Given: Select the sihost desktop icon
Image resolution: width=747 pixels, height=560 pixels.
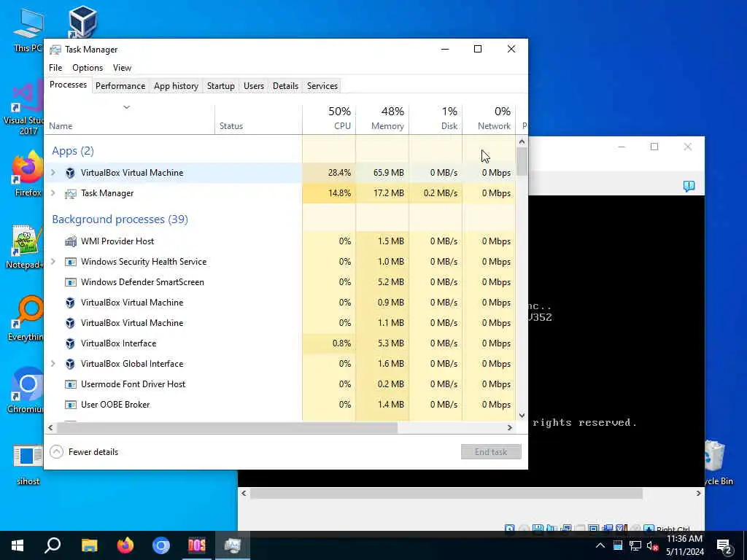Looking at the screenshot, I should tap(28, 464).
